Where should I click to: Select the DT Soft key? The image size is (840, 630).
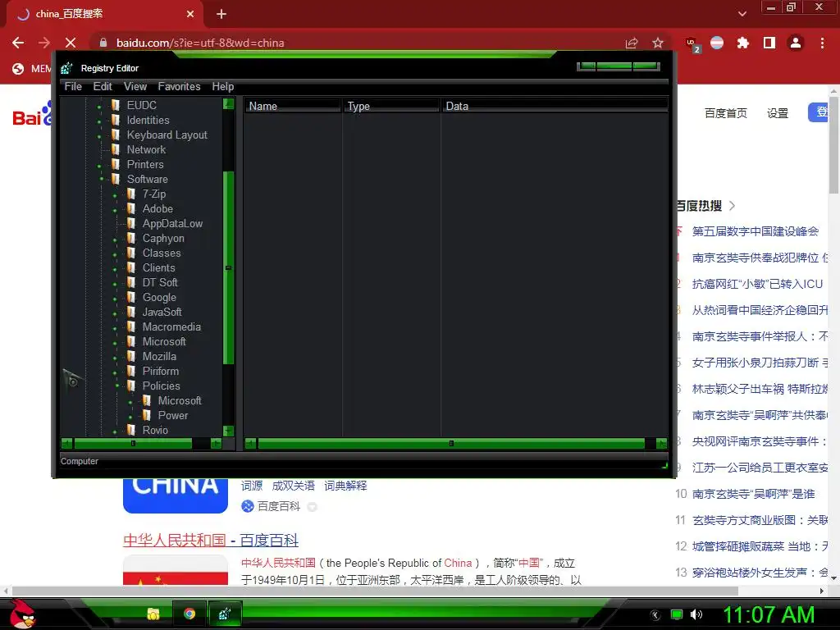[x=160, y=282]
